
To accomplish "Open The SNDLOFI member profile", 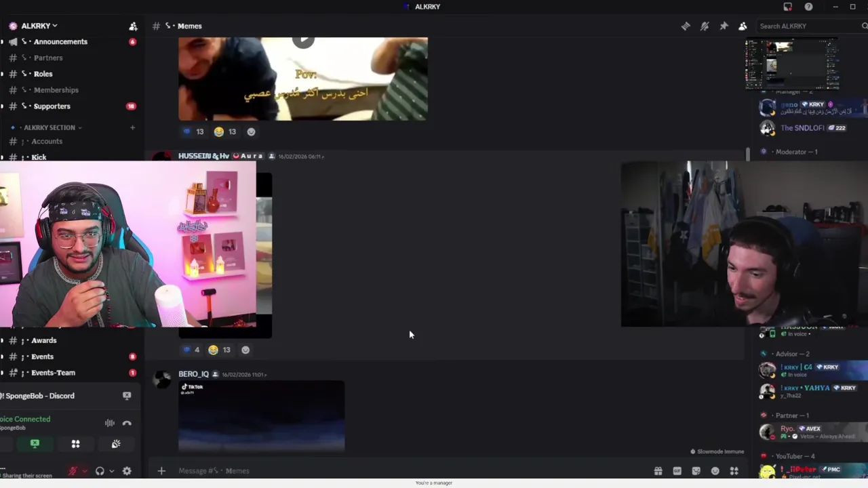I will point(812,127).
